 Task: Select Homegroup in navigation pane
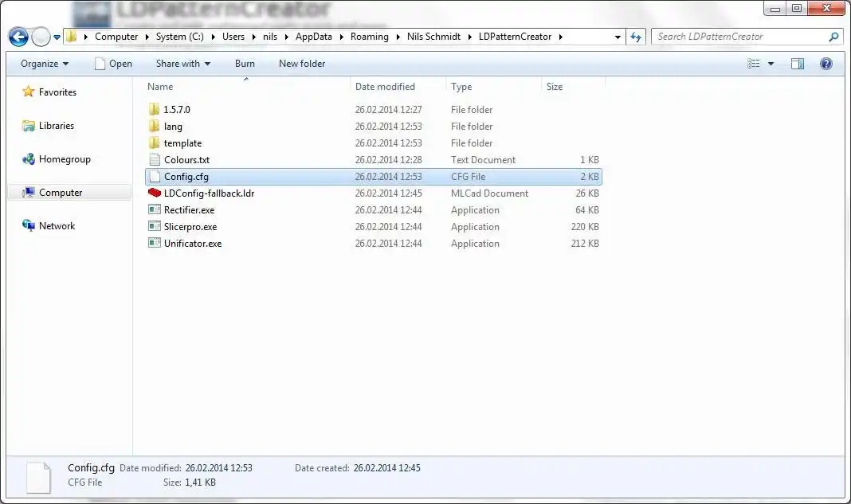click(x=65, y=159)
